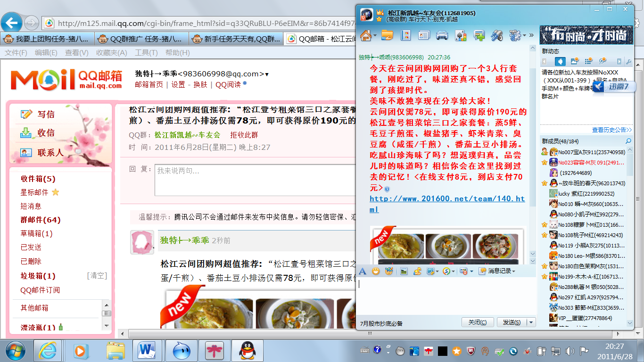The height and width of the screenshot is (362, 644).
Task: Open the magic emoticon icon
Action: pos(389,271)
